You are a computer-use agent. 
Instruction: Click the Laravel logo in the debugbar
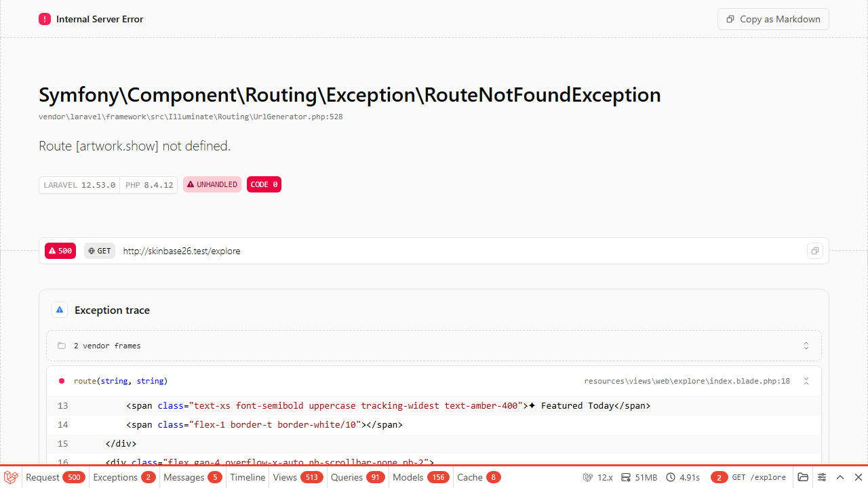point(11,477)
